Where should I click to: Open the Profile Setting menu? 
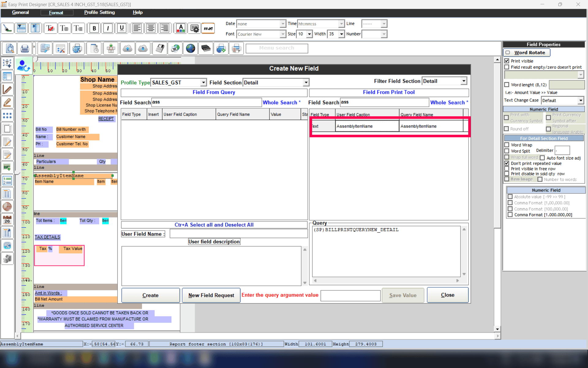coord(99,12)
